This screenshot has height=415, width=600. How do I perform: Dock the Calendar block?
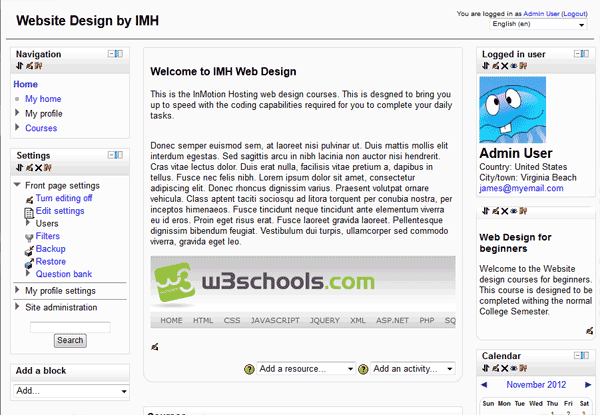(x=585, y=356)
